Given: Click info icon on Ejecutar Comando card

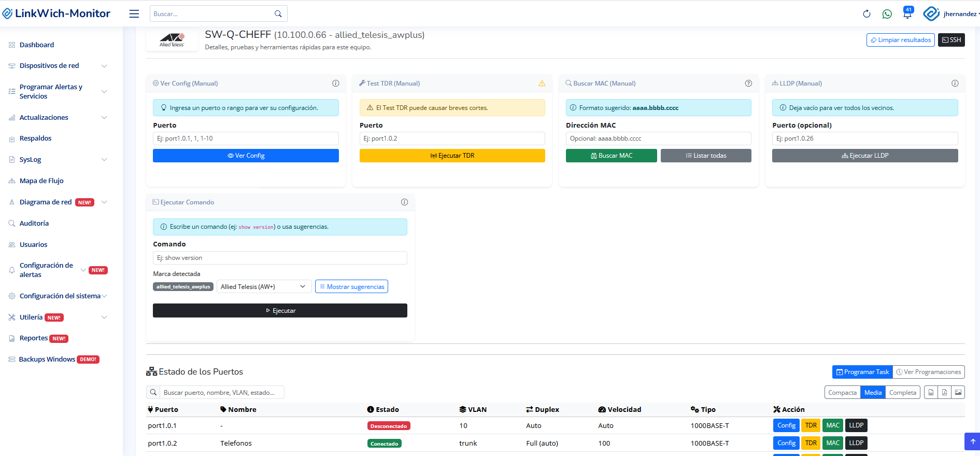Looking at the screenshot, I should [404, 202].
